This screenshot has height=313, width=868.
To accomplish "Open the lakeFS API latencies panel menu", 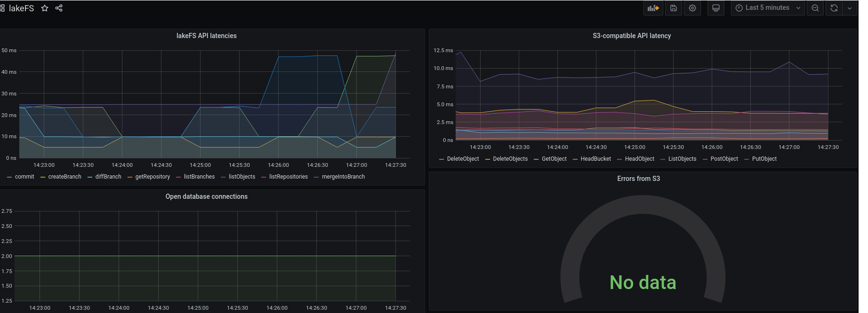I will [x=206, y=36].
